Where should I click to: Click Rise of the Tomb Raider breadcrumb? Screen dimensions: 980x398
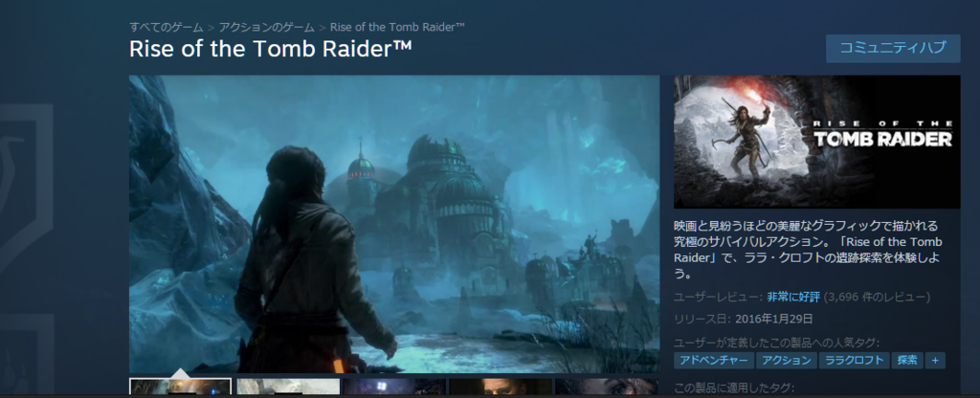397,28
